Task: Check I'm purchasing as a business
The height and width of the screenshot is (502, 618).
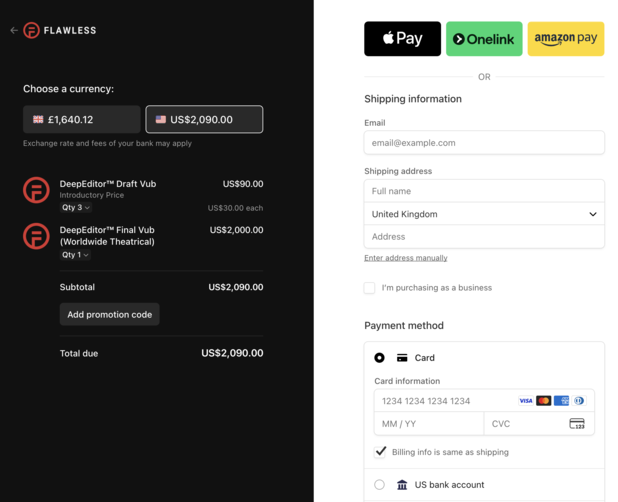Action: click(x=369, y=288)
